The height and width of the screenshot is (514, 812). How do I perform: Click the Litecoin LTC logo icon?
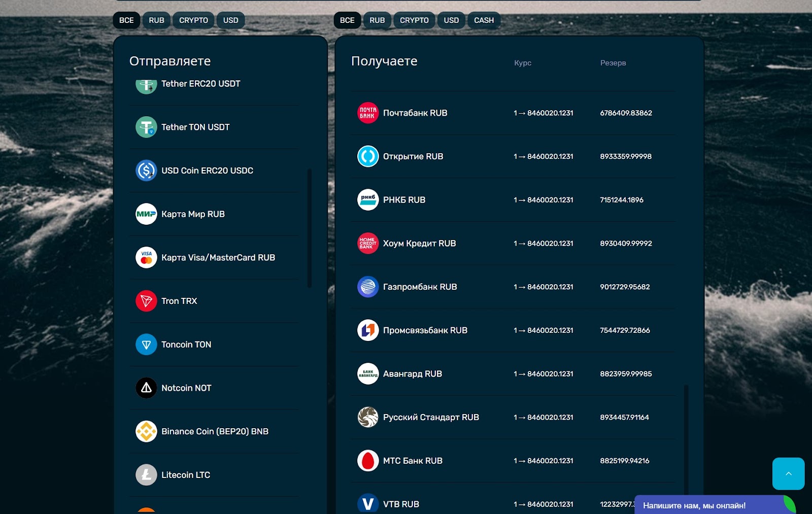(146, 475)
